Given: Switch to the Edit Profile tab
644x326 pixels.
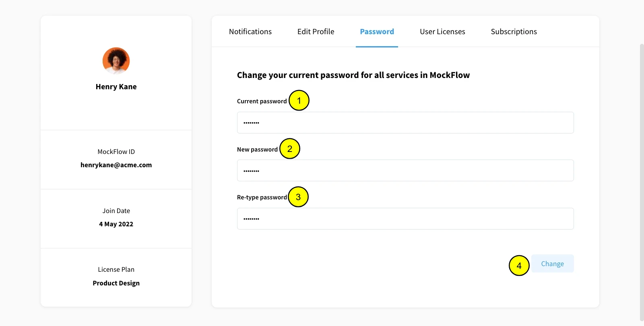Looking at the screenshot, I should 316,31.
